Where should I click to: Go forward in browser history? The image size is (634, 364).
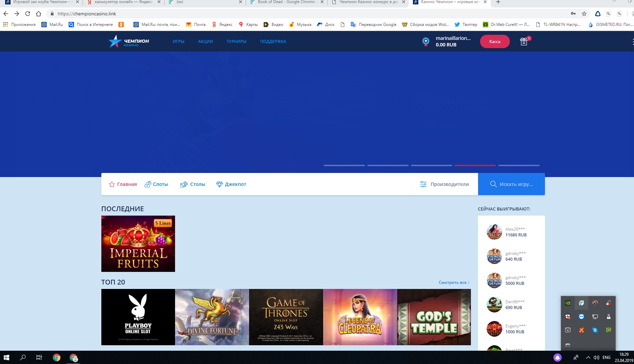click(x=16, y=14)
